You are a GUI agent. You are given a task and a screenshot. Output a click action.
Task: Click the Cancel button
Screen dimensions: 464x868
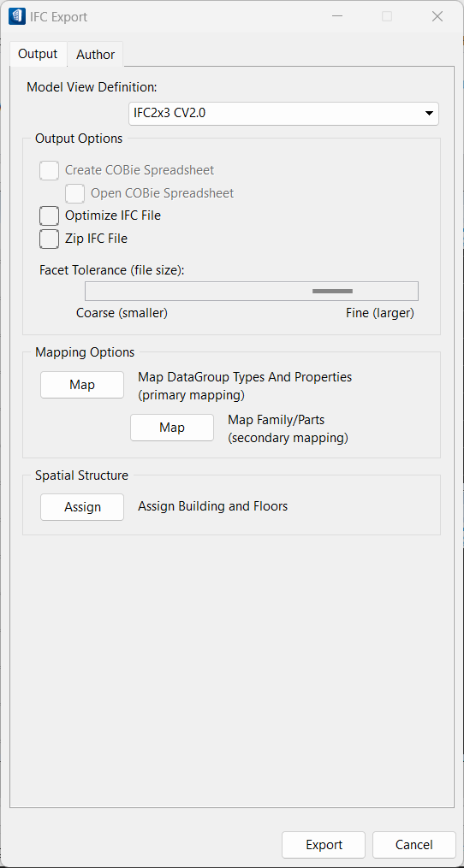(x=414, y=845)
